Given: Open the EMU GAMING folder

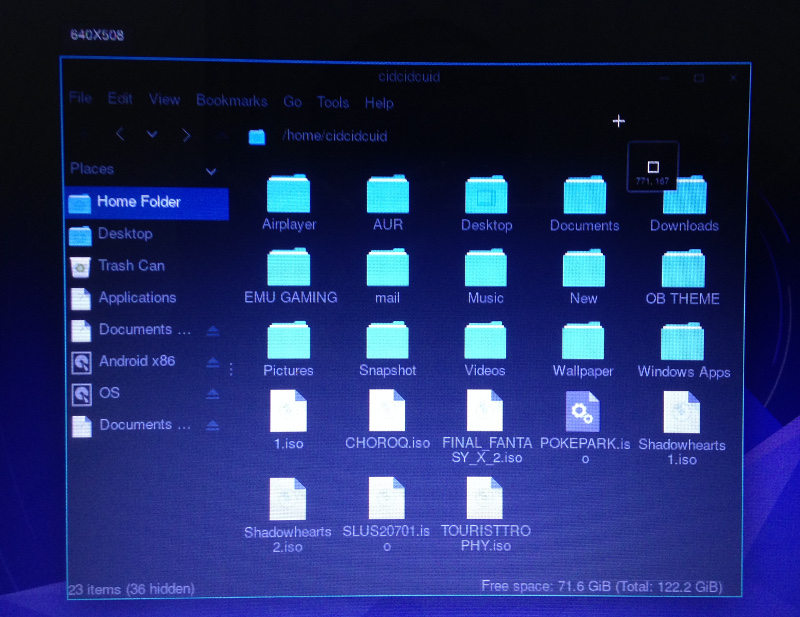Looking at the screenshot, I should pos(288,265).
